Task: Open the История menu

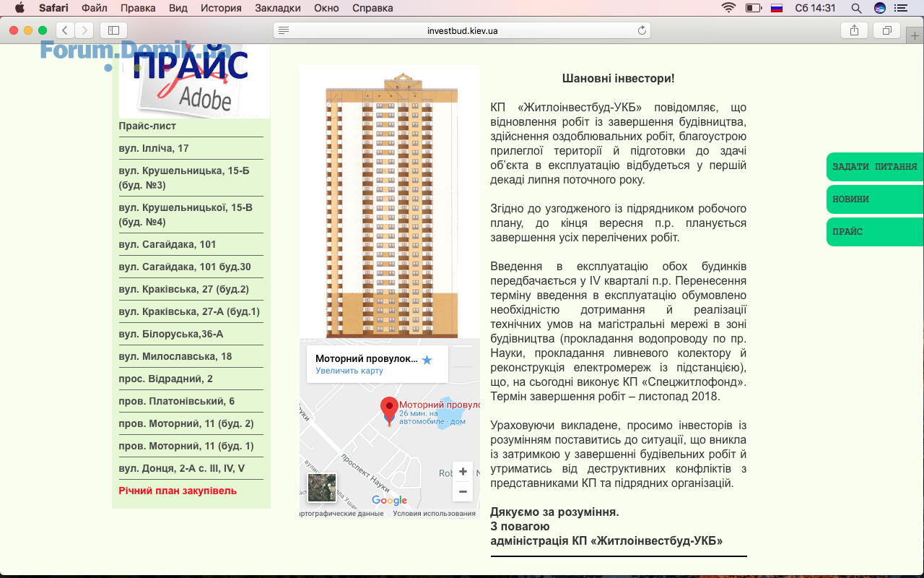Action: pos(222,8)
